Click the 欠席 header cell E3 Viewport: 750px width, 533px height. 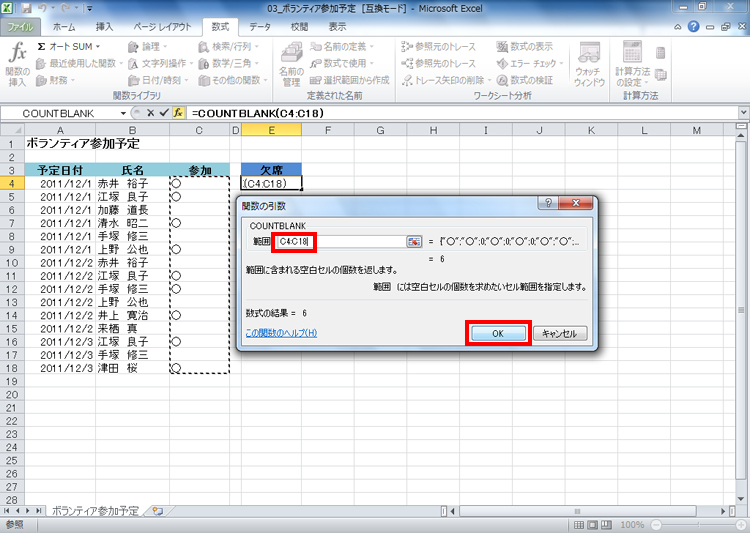coord(271,170)
